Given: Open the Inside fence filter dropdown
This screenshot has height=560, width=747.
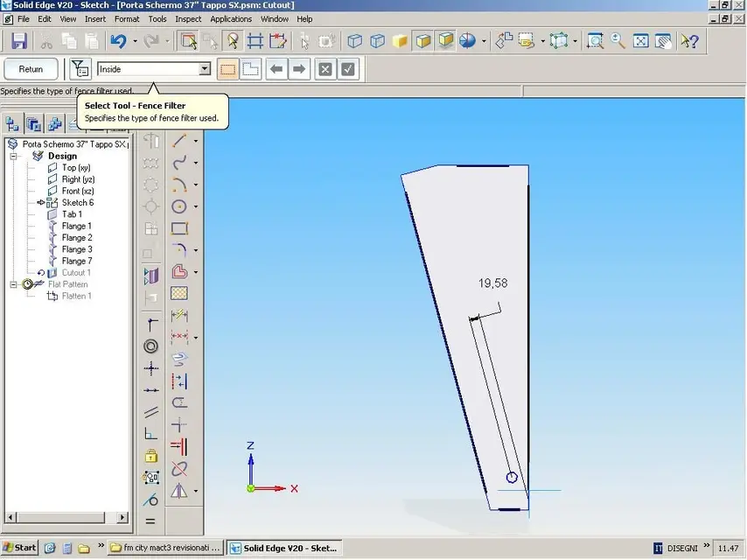Looking at the screenshot, I should tap(205, 69).
